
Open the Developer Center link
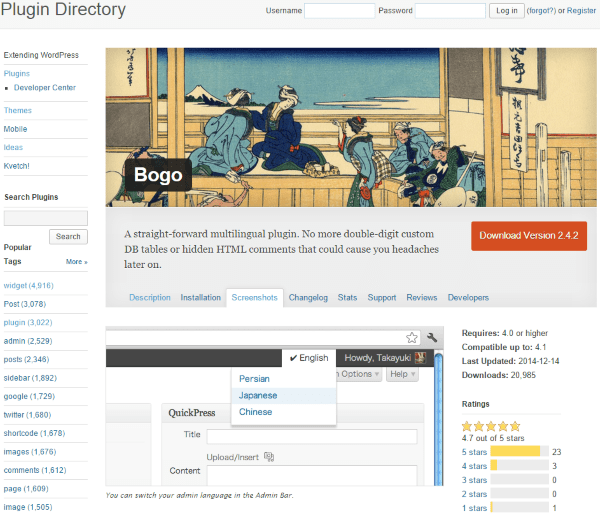pos(45,88)
